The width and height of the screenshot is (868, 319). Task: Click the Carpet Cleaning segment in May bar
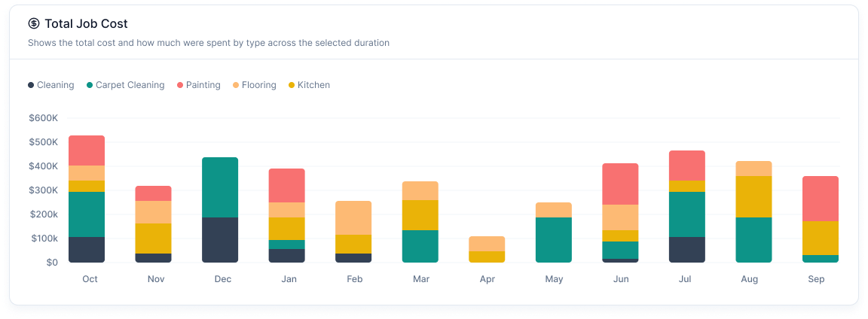(553, 239)
